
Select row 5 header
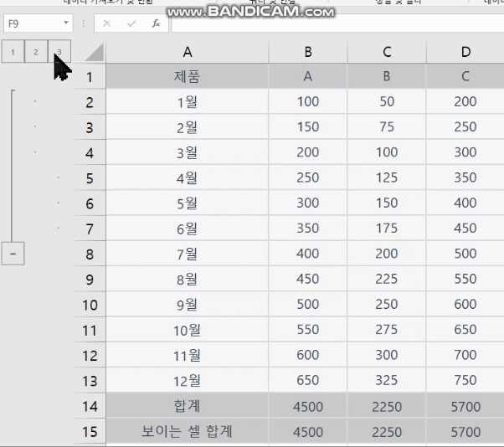point(90,177)
